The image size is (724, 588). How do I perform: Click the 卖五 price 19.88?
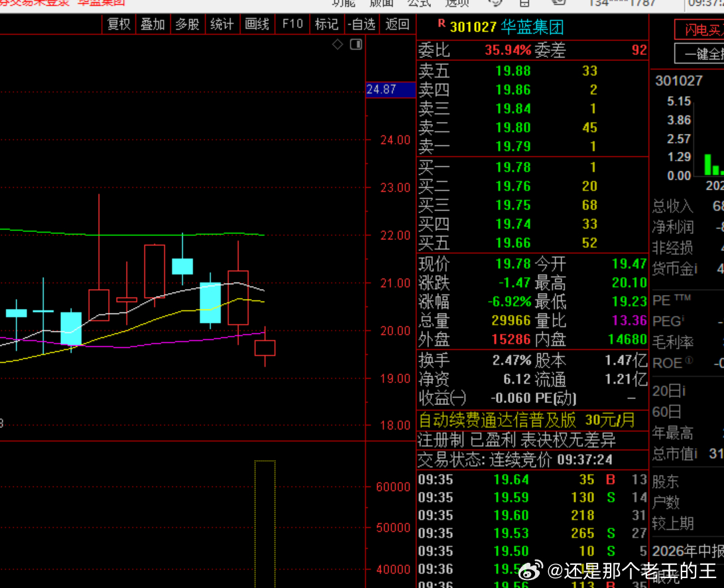pyautogui.click(x=513, y=71)
